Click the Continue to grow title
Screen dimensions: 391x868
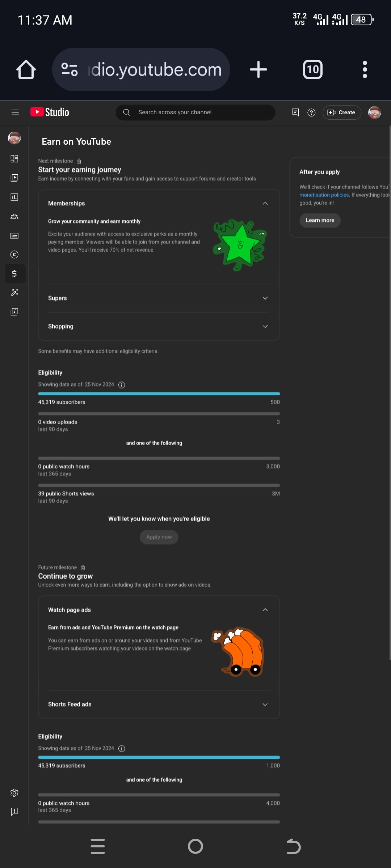pos(66,576)
